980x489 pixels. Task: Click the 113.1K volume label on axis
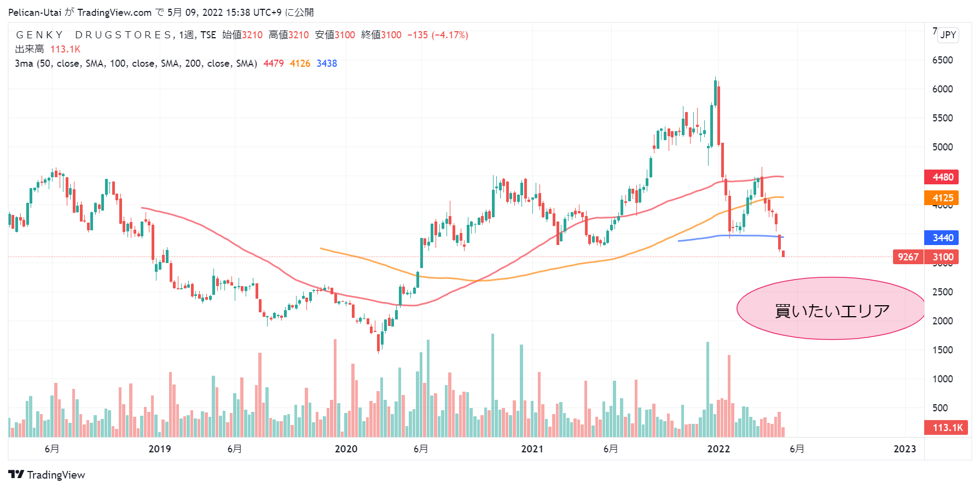click(x=946, y=428)
